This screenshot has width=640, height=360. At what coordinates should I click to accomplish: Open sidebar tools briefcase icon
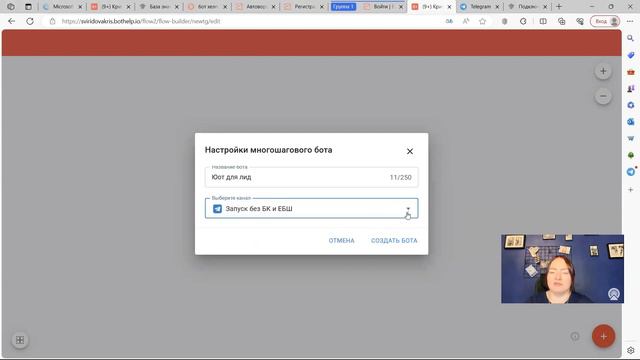pyautogui.click(x=631, y=72)
